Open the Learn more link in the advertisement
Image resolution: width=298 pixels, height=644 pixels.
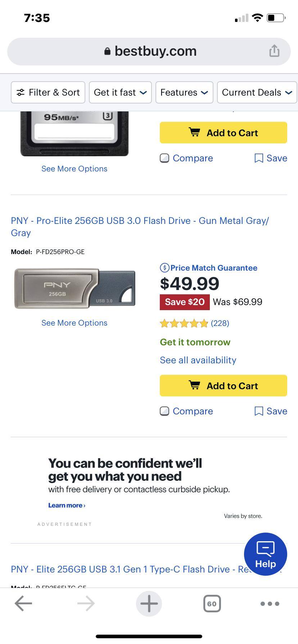click(x=67, y=505)
